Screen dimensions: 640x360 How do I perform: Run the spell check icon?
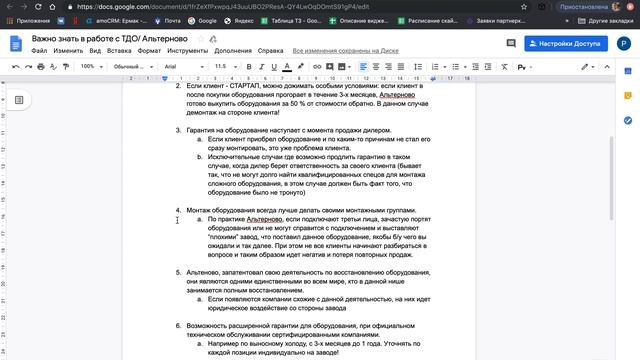[53, 67]
